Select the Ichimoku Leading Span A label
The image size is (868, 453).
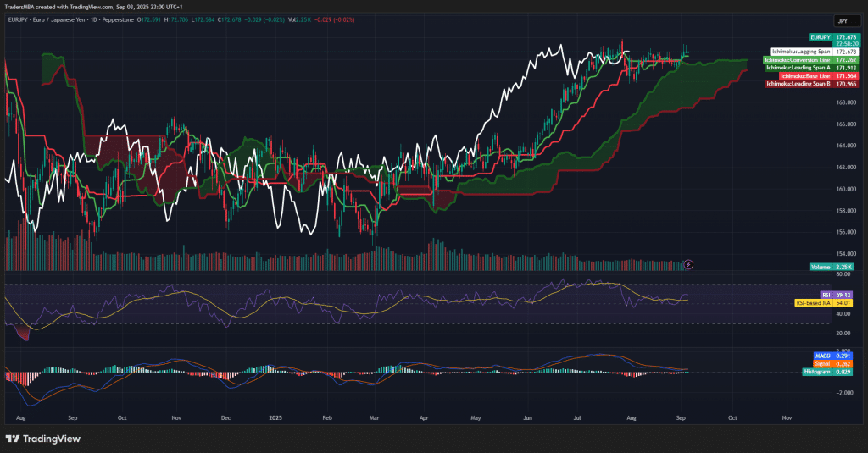pos(797,68)
